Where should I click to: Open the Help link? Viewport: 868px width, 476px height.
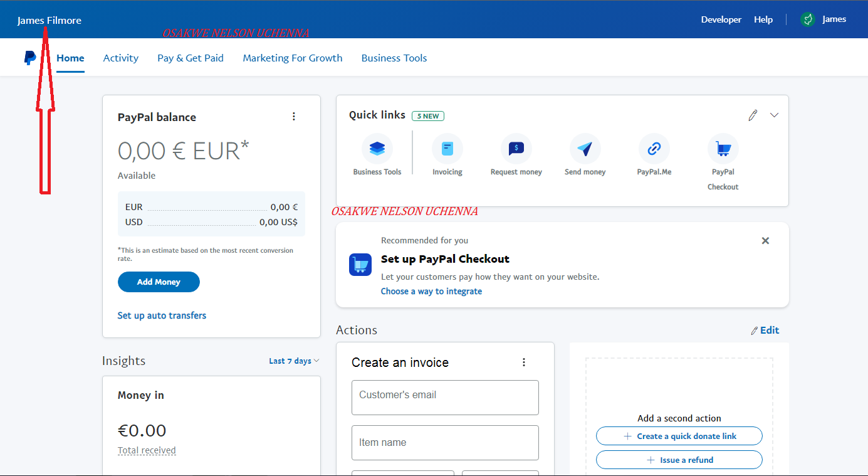click(x=763, y=19)
